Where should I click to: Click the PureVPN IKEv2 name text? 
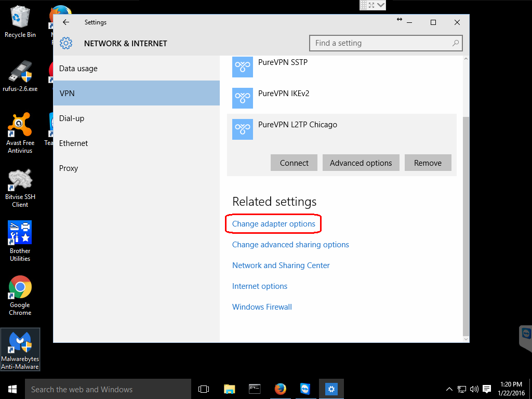click(x=284, y=94)
